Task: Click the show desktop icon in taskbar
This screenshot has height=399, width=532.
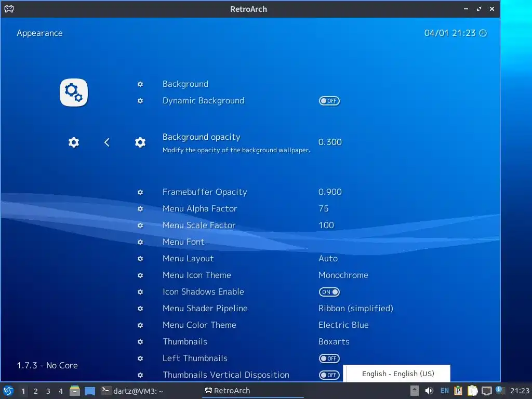Action: click(x=90, y=391)
